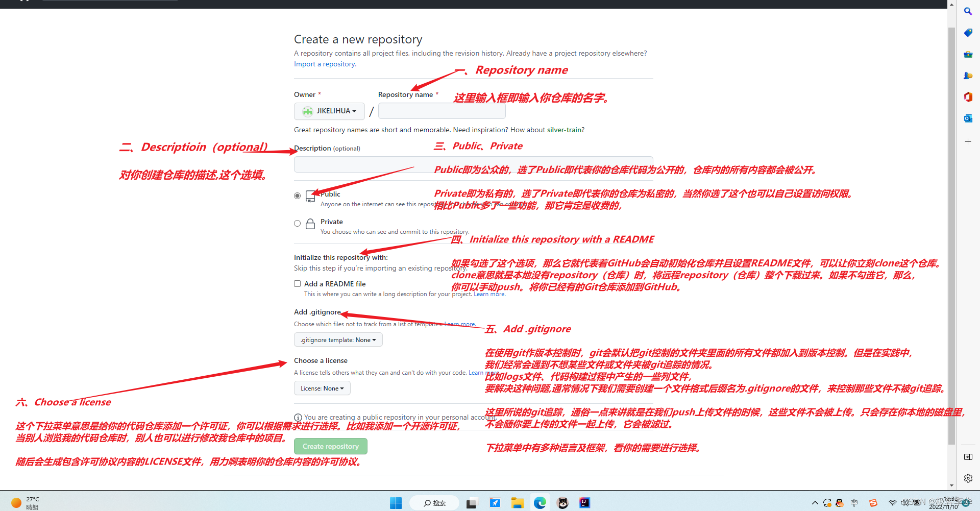Open Outlook icon in Edge sidebar
This screenshot has height=511, width=980.
click(x=968, y=118)
